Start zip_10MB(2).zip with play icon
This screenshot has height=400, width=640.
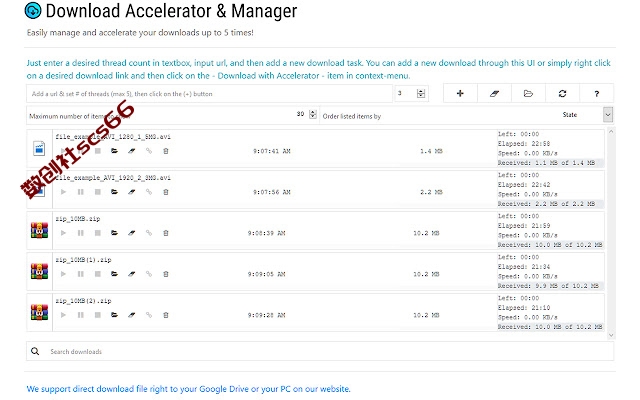point(63,315)
